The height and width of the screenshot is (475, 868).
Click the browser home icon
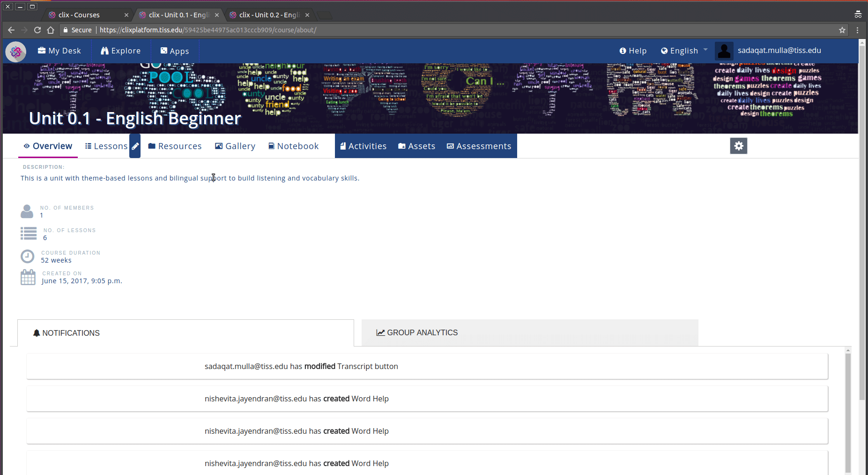51,30
